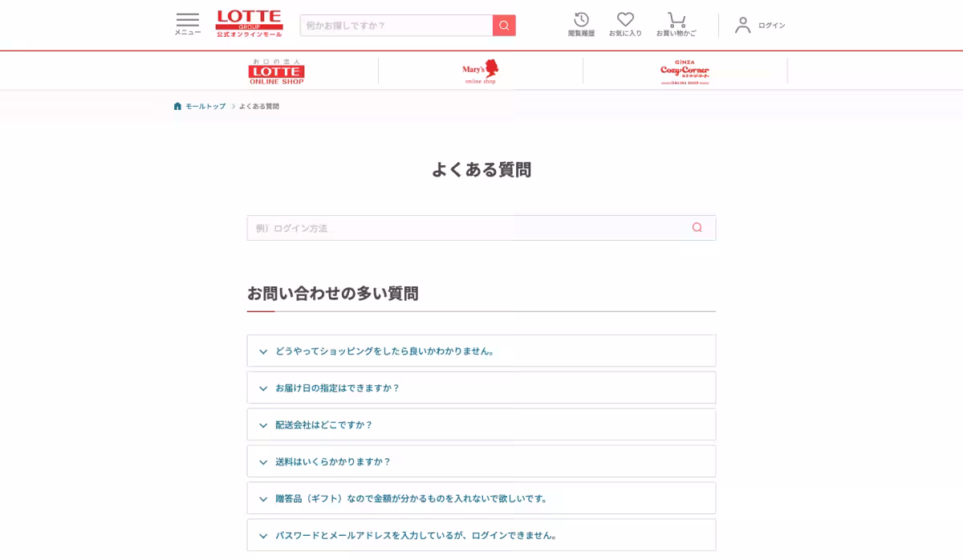
Task: Expand 配送会社はどこですか question
Action: (481, 424)
